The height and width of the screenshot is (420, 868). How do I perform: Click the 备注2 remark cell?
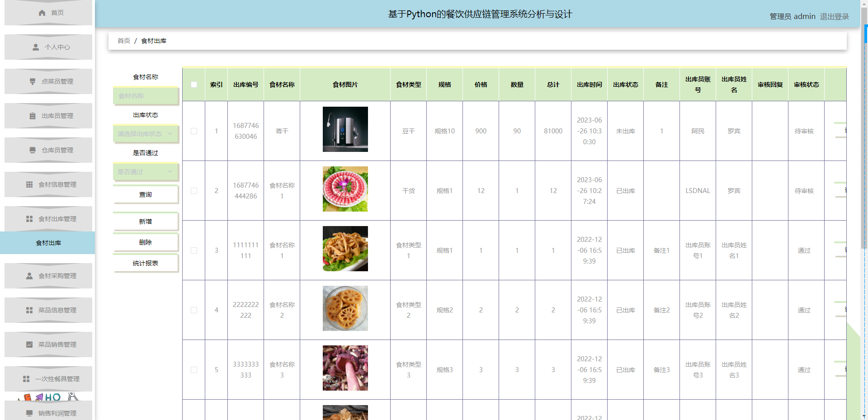(x=662, y=310)
